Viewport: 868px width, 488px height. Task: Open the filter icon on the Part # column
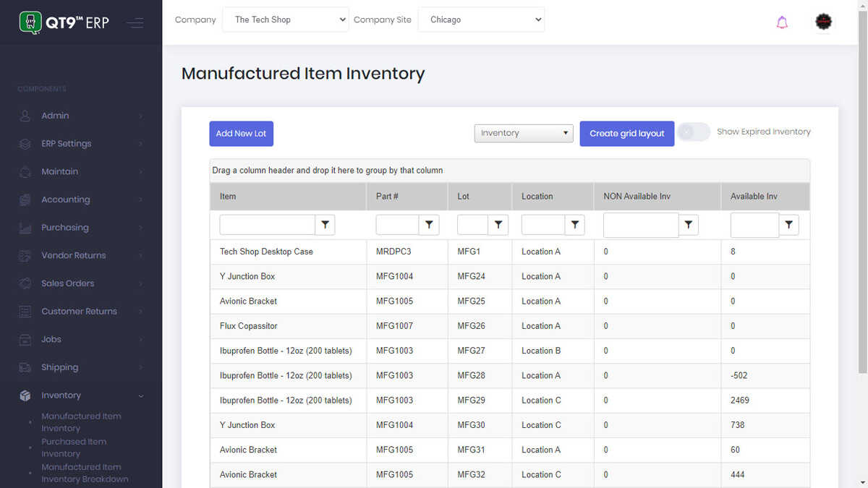tap(429, 224)
